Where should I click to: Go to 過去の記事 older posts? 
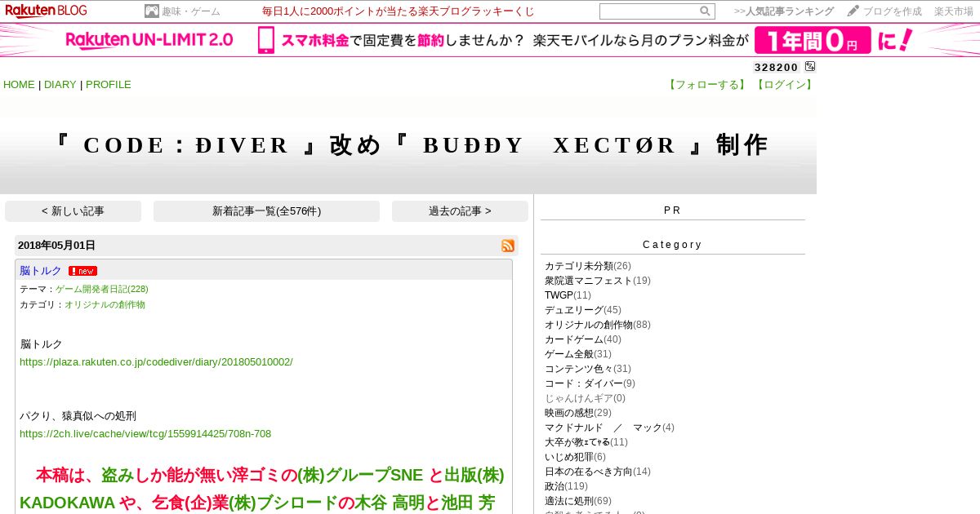[460, 211]
